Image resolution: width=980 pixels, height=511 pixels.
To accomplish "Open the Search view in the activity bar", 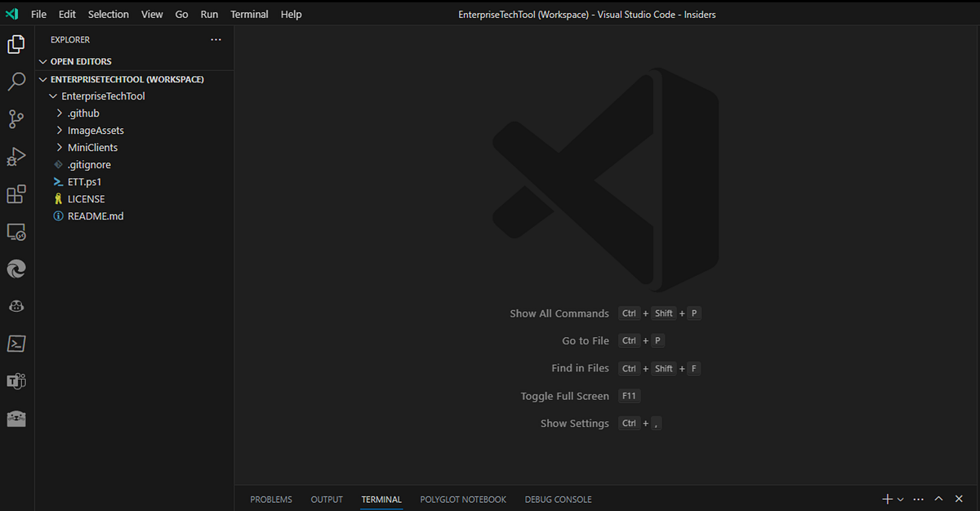I will click(16, 82).
